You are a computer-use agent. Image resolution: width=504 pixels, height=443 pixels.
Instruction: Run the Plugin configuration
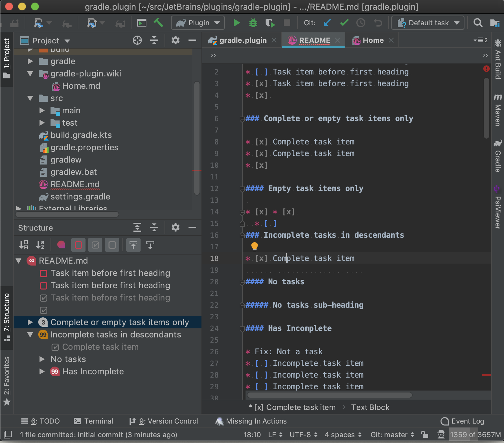(x=236, y=23)
